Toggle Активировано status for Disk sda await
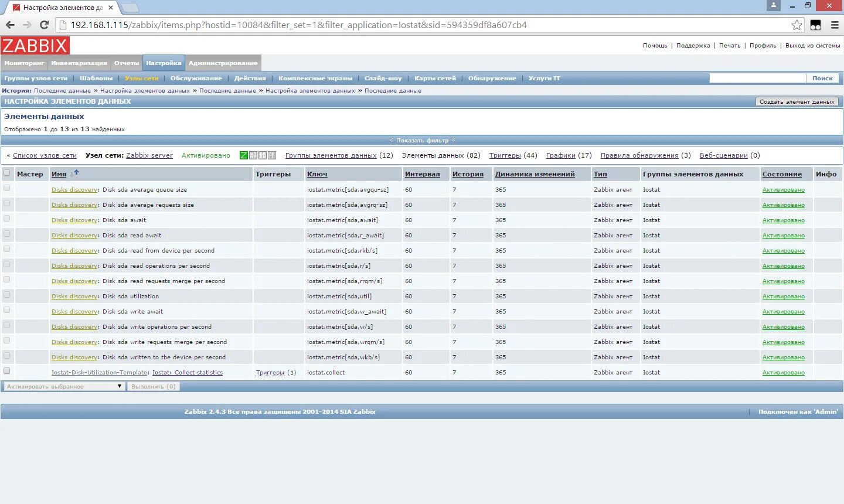 [x=784, y=220]
